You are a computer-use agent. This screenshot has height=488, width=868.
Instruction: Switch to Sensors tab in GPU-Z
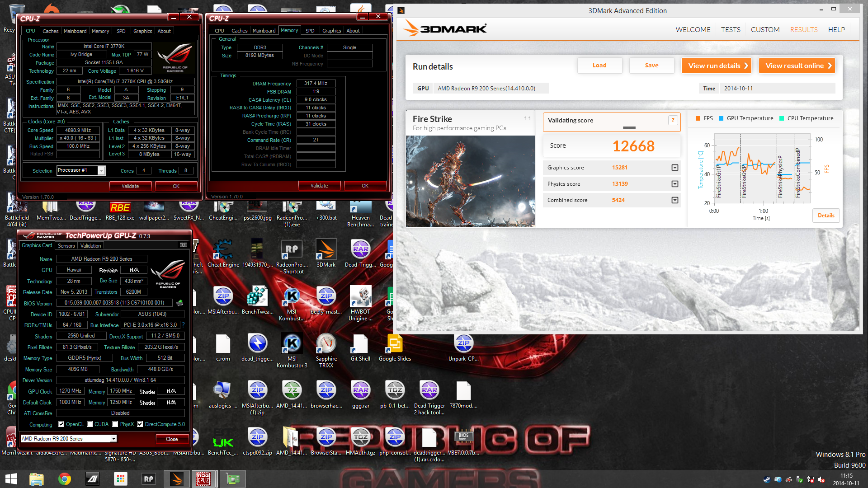pyautogui.click(x=66, y=246)
